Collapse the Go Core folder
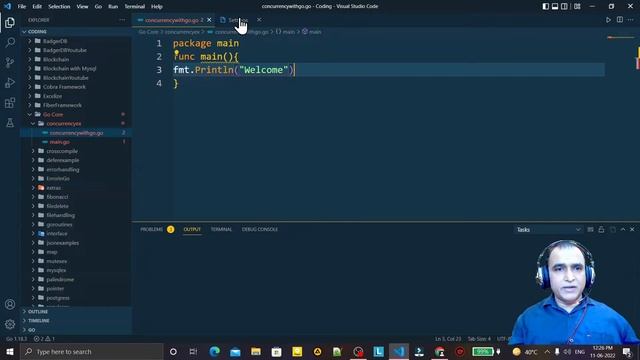This screenshot has height=360, width=640. click(x=53, y=114)
